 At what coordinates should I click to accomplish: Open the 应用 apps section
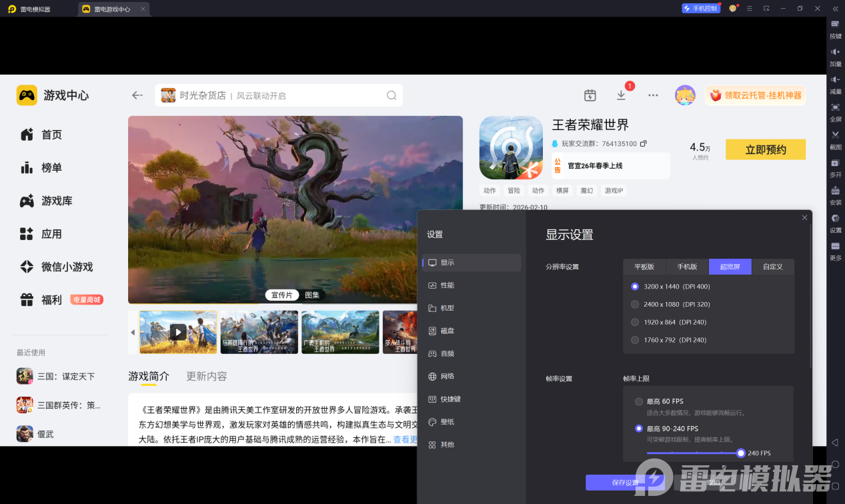click(x=41, y=234)
